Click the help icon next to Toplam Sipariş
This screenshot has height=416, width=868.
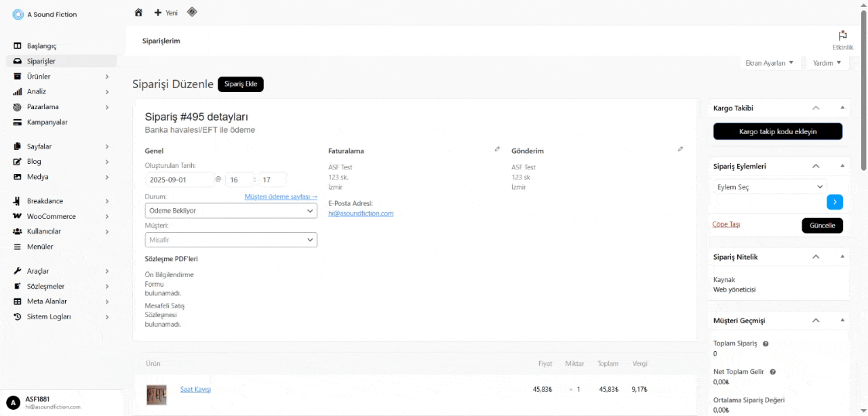point(766,344)
